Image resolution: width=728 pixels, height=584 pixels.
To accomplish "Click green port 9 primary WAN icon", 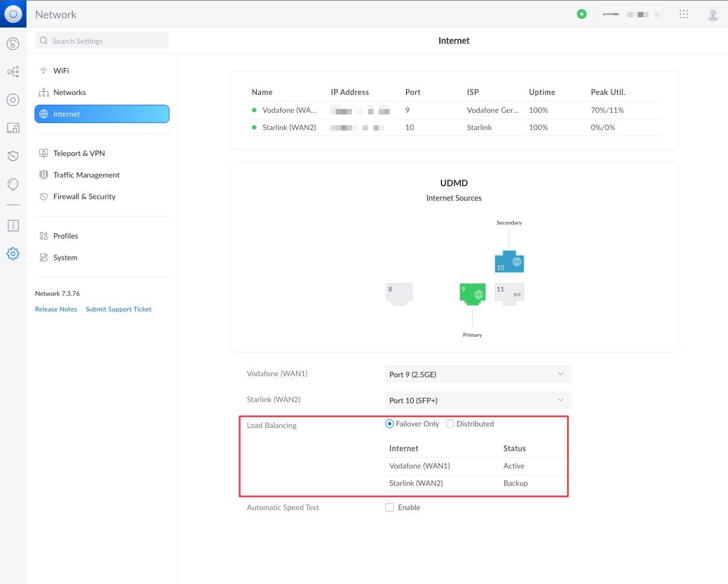I will pos(472,294).
